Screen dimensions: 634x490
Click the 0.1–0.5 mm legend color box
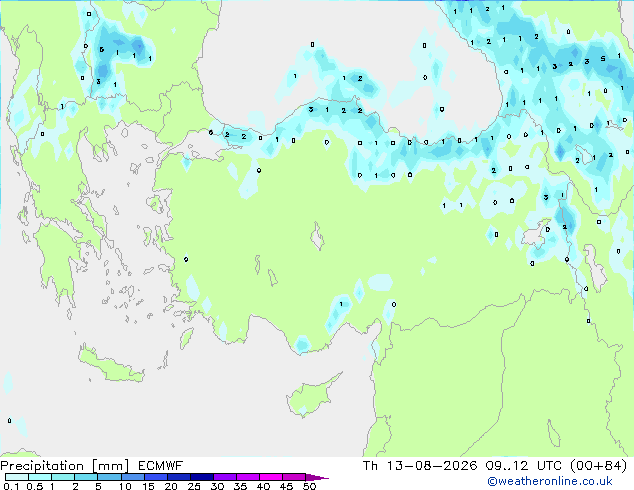17,477
